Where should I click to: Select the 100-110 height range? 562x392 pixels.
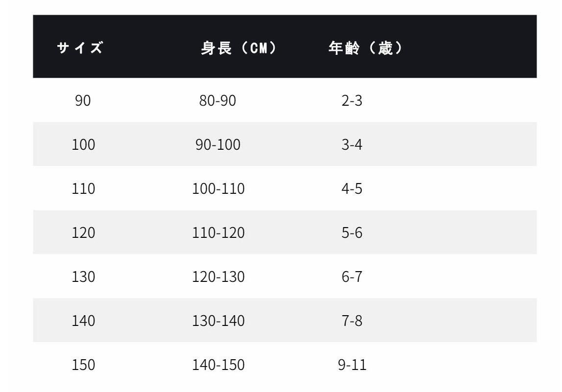point(218,189)
